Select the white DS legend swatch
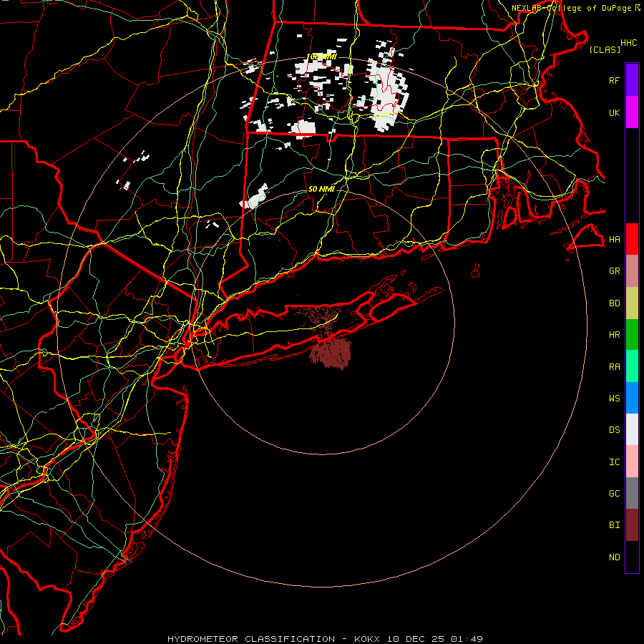 coord(632,429)
